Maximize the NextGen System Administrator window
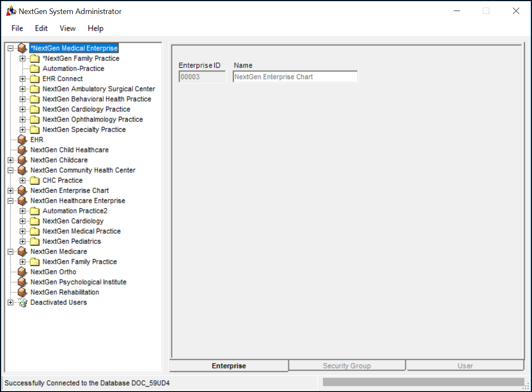The image size is (532, 392). point(486,11)
